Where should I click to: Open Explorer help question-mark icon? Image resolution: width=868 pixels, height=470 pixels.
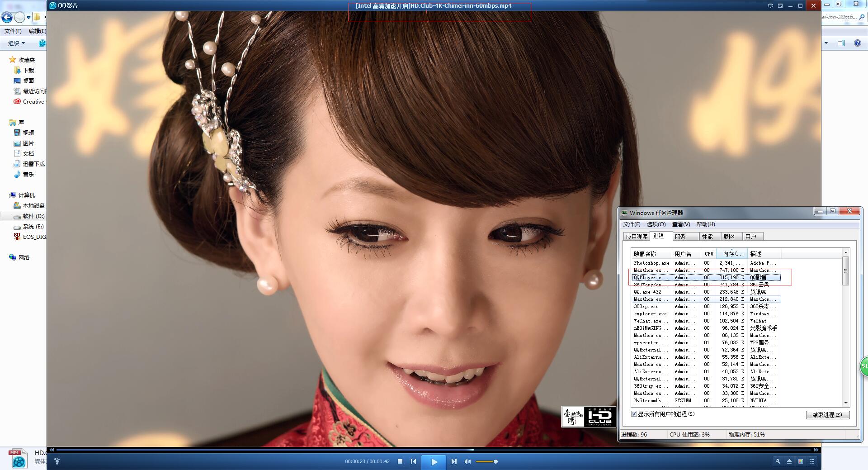pos(857,43)
